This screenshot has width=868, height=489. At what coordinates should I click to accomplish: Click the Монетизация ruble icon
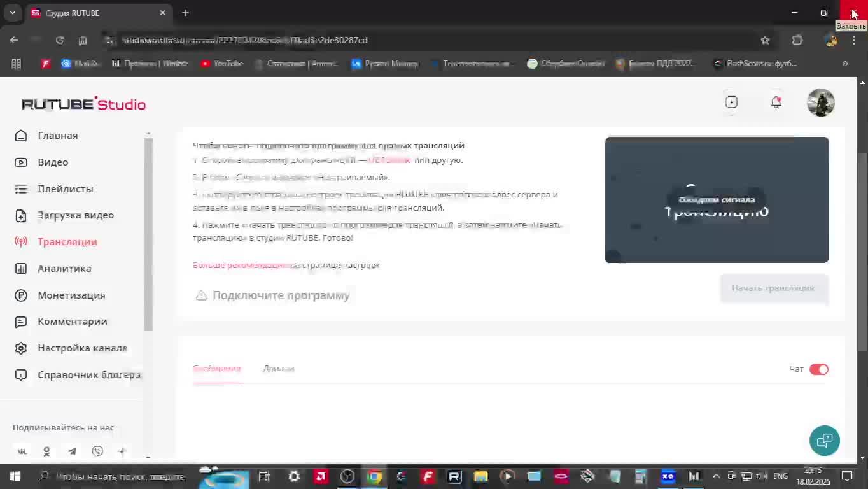(x=21, y=295)
